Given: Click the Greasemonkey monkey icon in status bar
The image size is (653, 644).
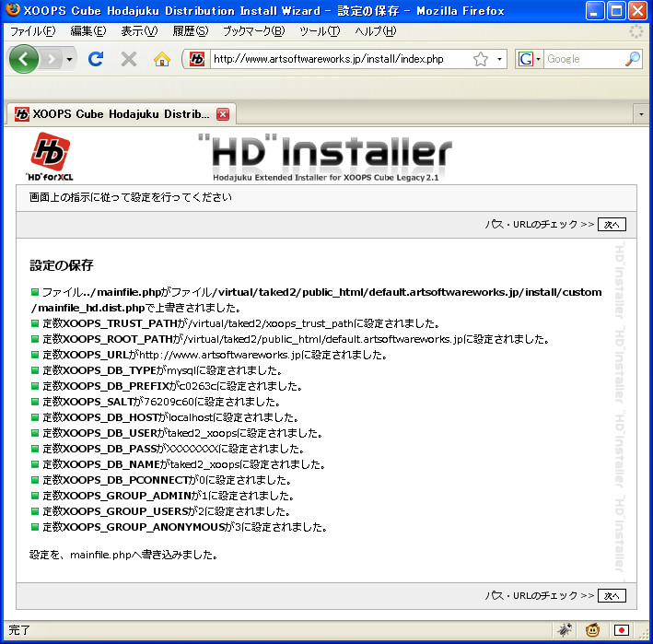Looking at the screenshot, I should (593, 630).
